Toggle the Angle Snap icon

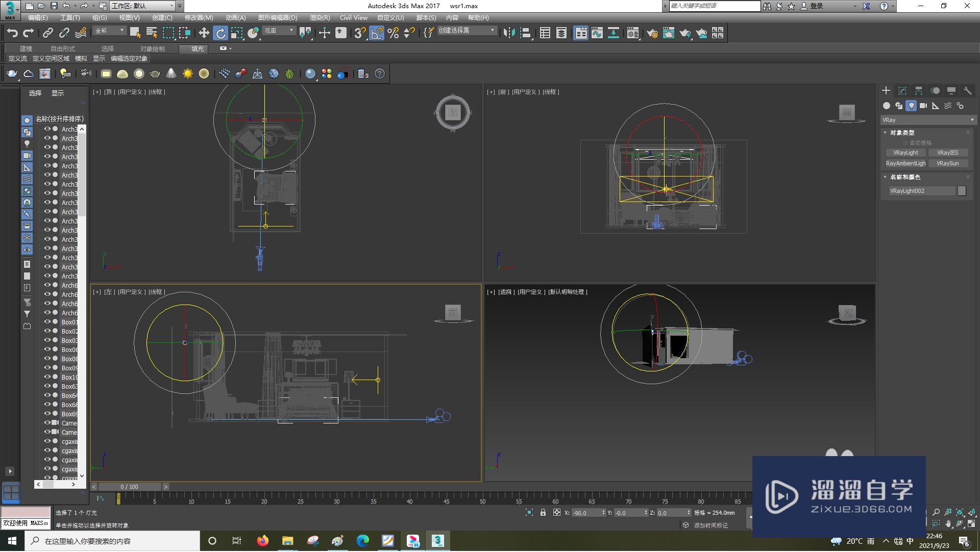377,33
